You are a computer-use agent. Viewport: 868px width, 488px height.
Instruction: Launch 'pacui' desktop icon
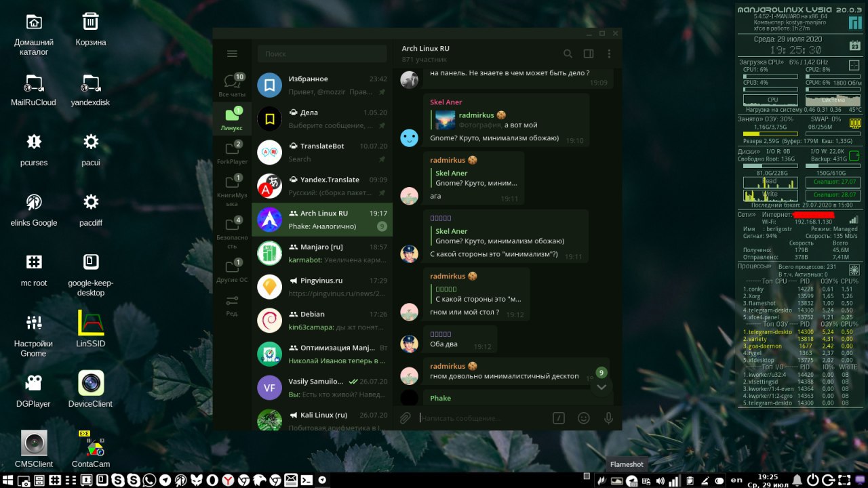click(x=90, y=149)
